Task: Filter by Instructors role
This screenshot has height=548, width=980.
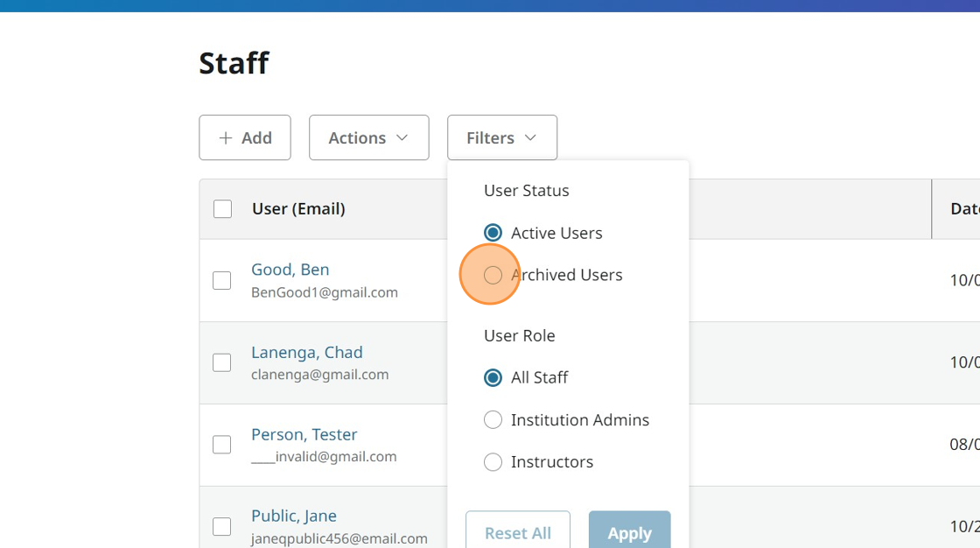Action: 493,462
